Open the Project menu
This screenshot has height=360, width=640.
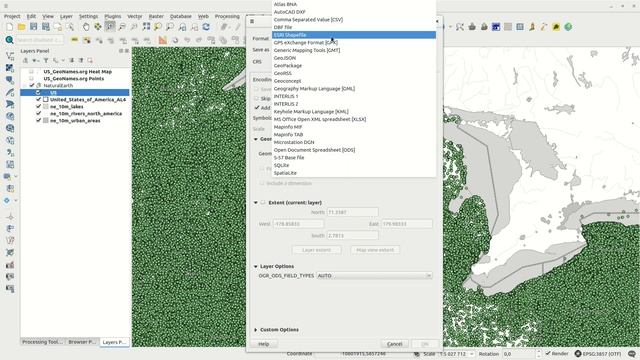click(x=12, y=16)
